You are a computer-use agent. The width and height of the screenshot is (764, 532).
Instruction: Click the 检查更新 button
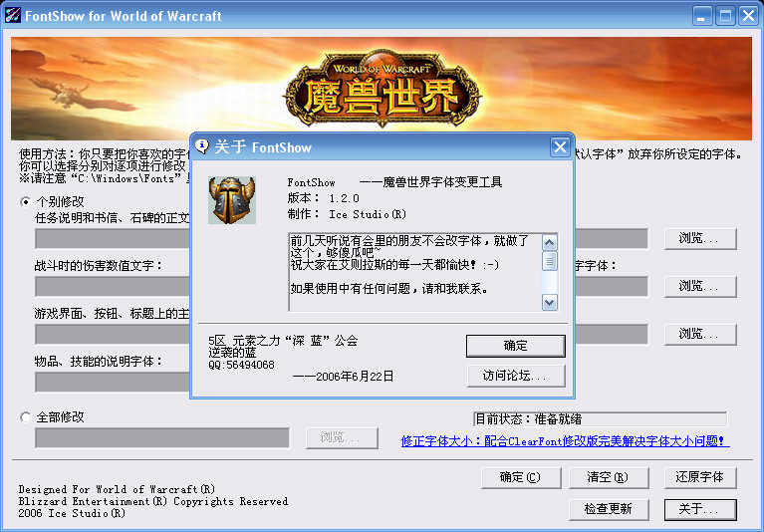pyautogui.click(x=608, y=510)
